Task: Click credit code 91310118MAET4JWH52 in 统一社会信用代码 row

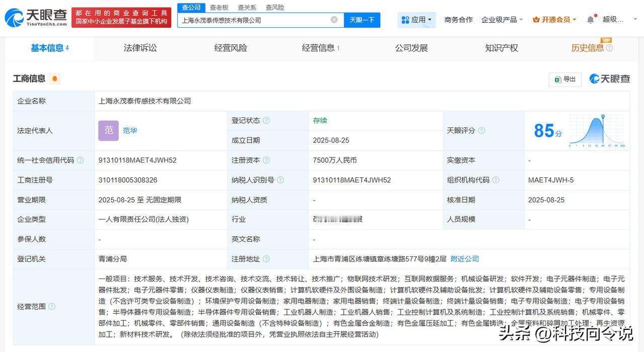Action: 137,160
